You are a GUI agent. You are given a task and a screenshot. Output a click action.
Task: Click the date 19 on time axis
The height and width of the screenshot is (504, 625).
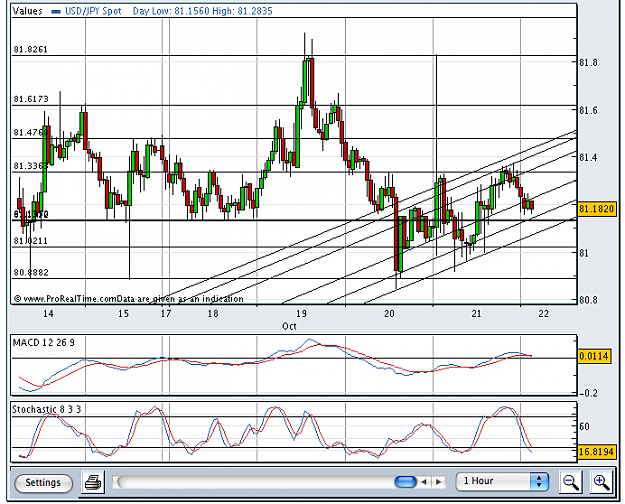point(301,314)
